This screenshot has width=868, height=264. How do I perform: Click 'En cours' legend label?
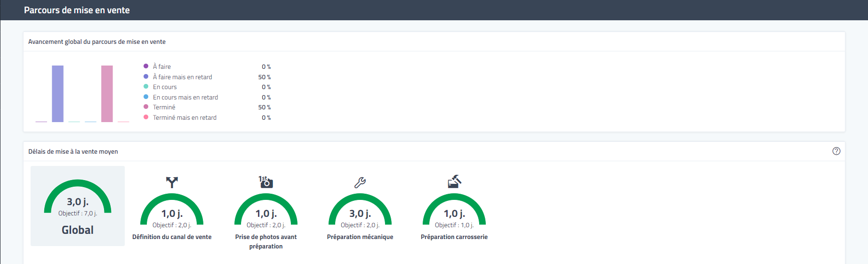coord(165,87)
